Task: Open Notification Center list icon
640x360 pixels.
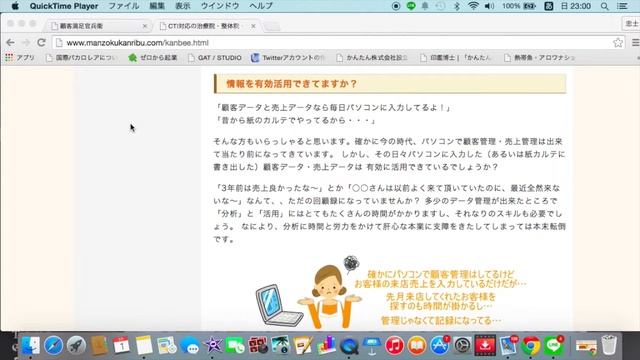Action: [x=622, y=6]
